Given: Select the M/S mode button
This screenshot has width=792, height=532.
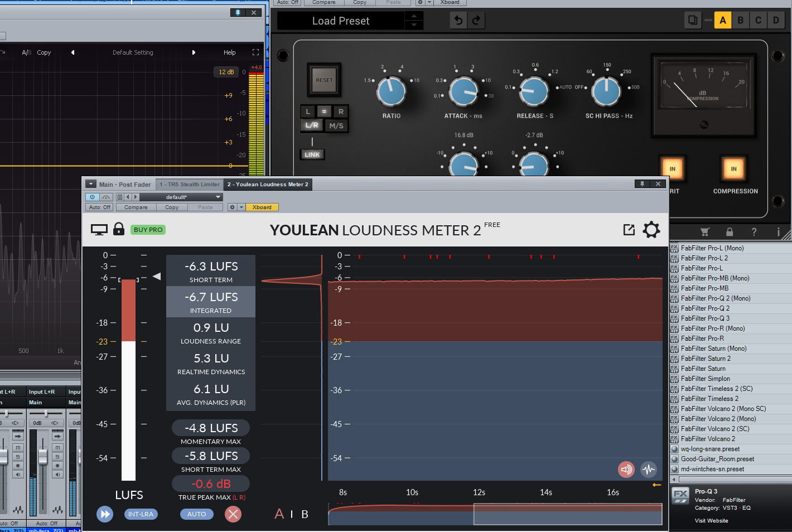Looking at the screenshot, I should 336,125.
